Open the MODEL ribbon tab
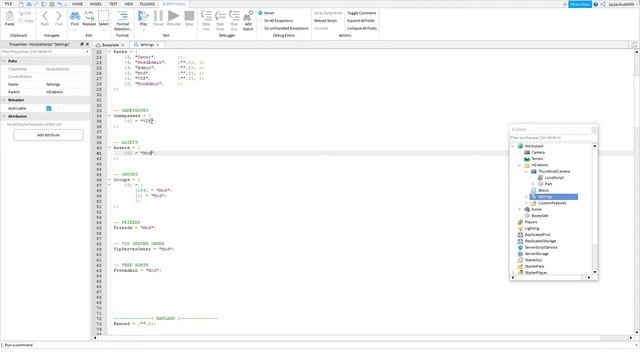 [96, 4]
